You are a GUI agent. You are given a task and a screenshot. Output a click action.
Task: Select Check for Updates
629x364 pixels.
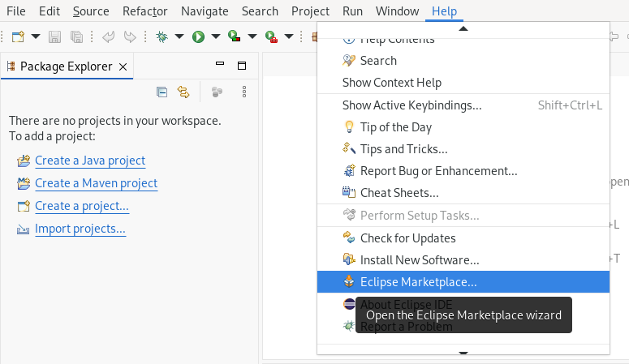[463, 238]
